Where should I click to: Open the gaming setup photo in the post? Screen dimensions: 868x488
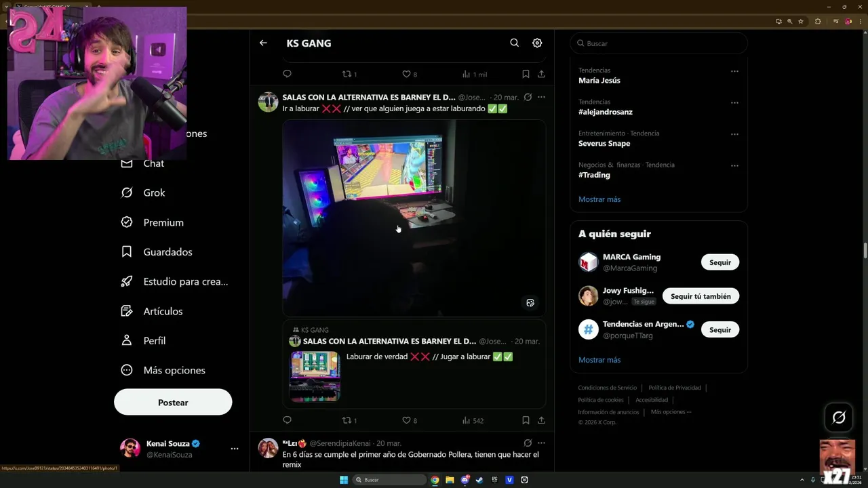click(414, 218)
